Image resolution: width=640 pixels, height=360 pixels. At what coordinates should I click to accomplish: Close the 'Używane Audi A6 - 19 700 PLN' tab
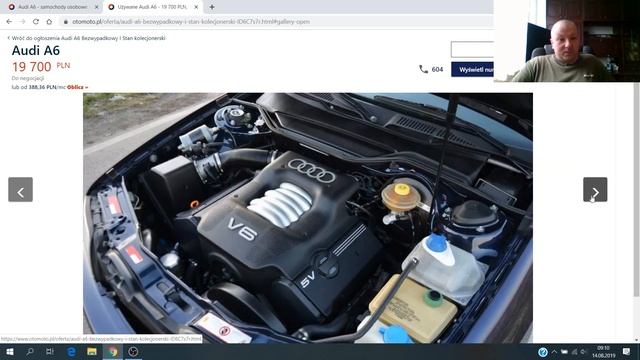(196, 7)
